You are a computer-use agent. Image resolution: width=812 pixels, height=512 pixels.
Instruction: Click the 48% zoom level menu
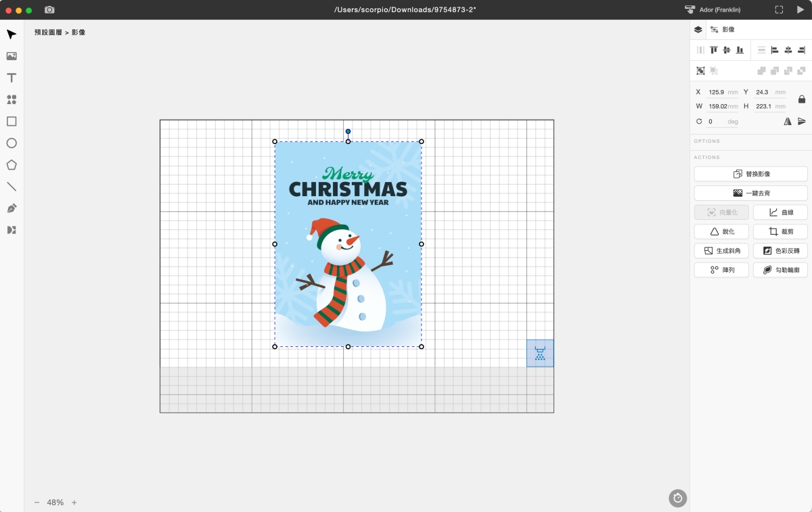coord(55,503)
